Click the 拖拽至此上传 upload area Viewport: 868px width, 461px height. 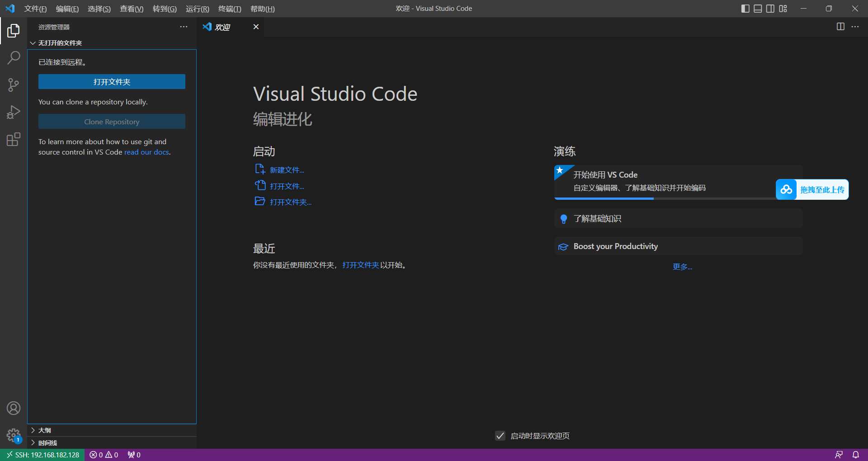[x=822, y=190]
